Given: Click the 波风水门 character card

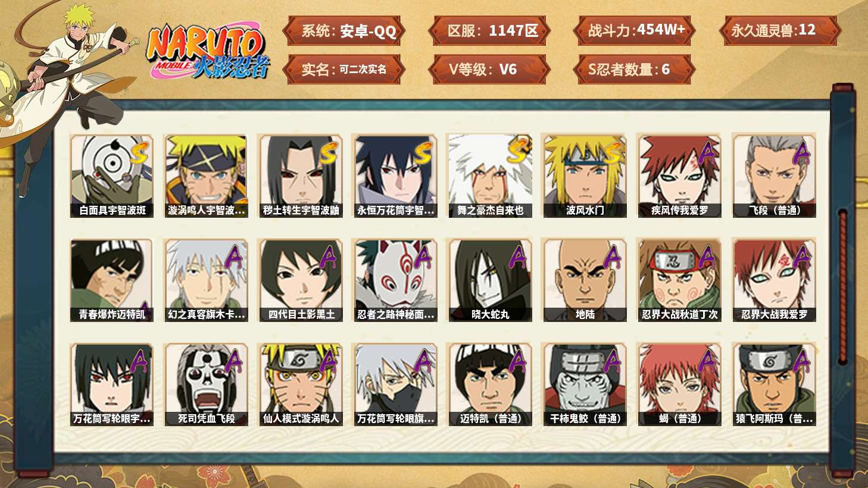Looking at the screenshot, I should pyautogui.click(x=585, y=176).
